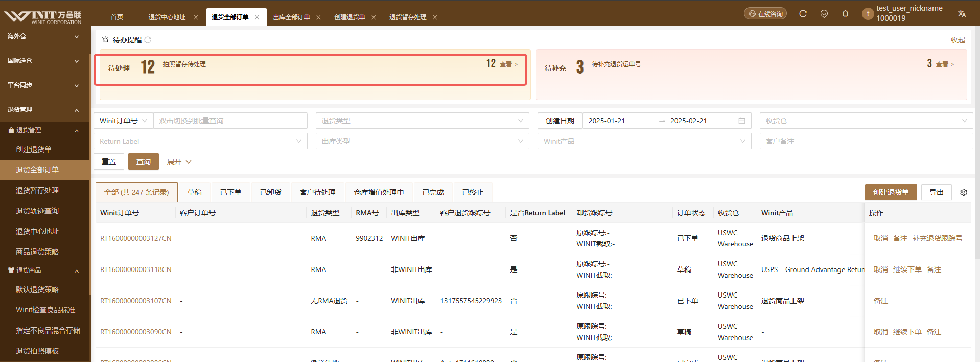Switch to the 首页 tab
The width and height of the screenshot is (980, 362).
coord(117,17)
